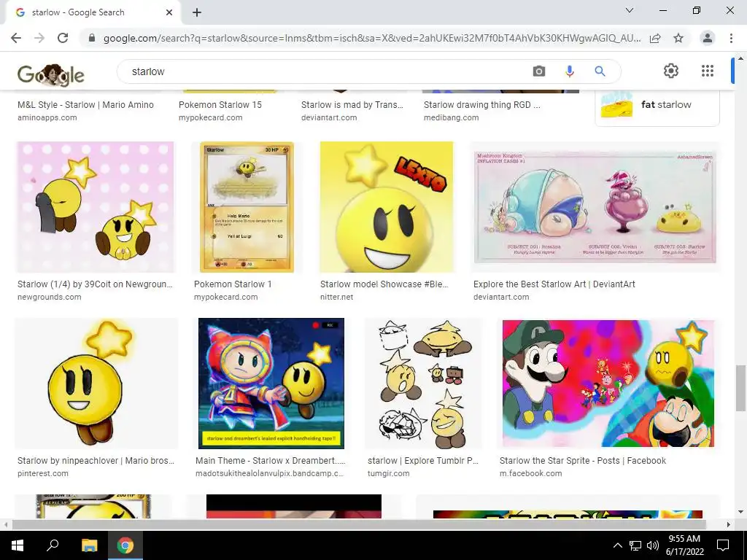
Task: Click 'starlow | Explore Tumblr P...' title
Action: point(422,461)
